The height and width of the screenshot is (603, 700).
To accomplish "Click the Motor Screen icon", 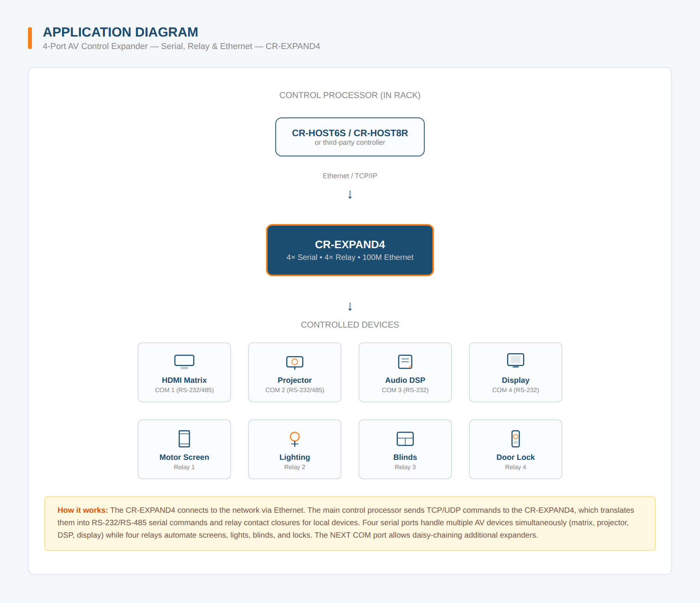I will coord(184,438).
